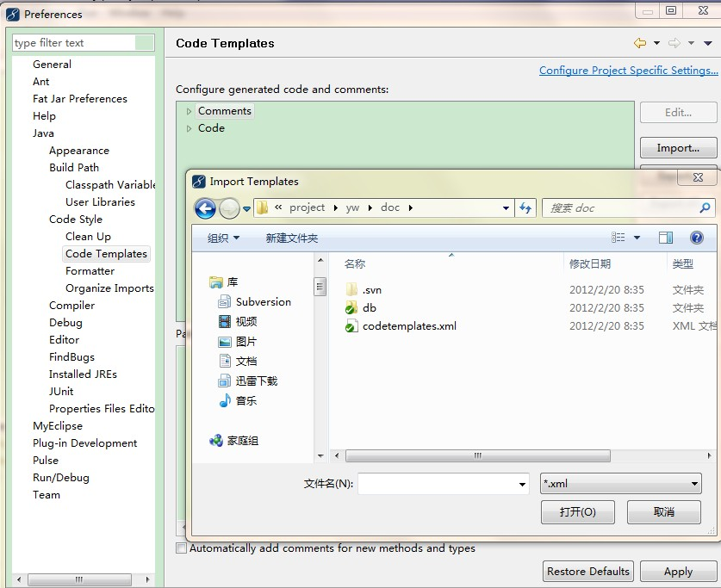Click the forward history arrow in Preferences header
The image size is (721, 588).
(674, 43)
